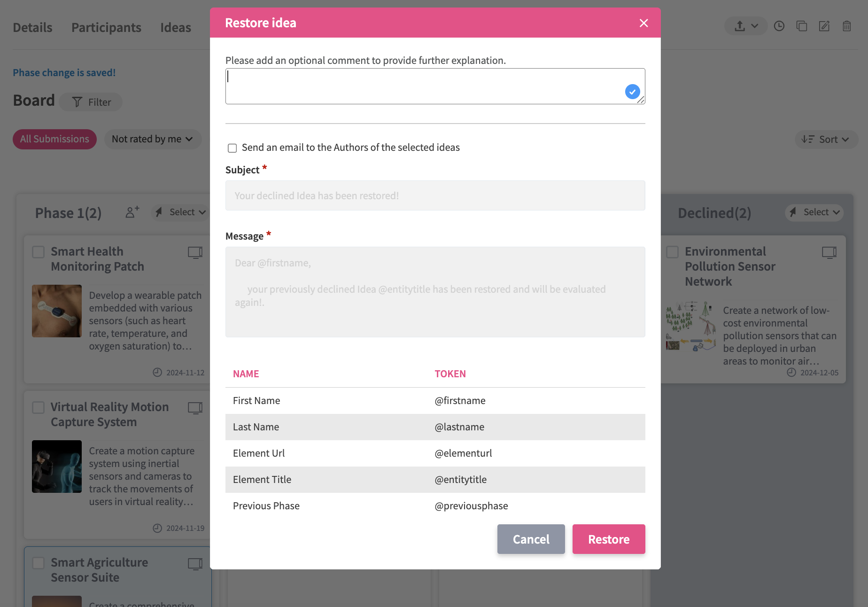This screenshot has width=868, height=607.
Task: Tick the Environmental Pollution Sensor Network checkbox
Action: coord(673,252)
